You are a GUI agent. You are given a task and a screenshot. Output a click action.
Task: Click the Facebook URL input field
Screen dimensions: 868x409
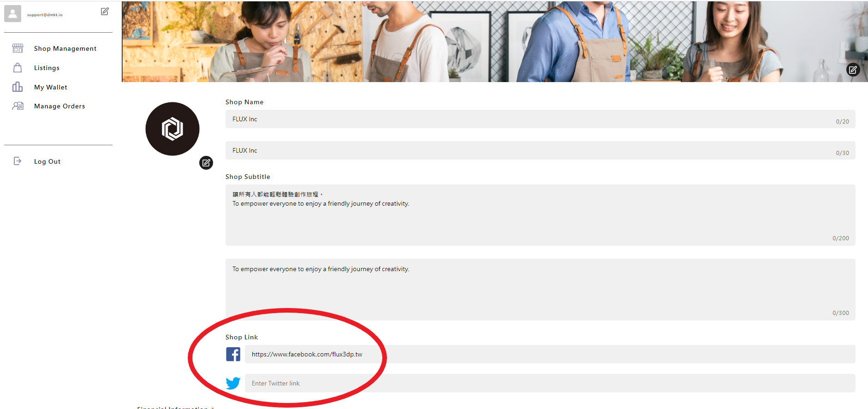tap(550, 354)
